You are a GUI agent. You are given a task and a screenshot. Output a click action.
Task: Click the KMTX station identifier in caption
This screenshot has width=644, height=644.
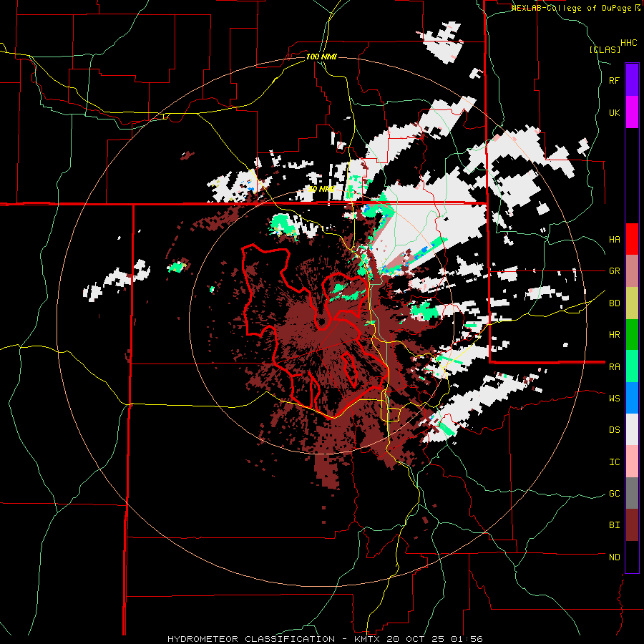point(368,639)
